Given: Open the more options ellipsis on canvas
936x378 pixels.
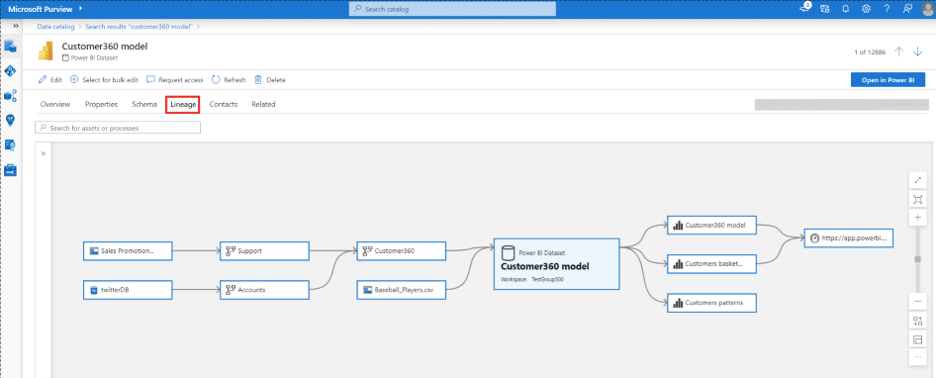Looking at the screenshot, I should 917,357.
